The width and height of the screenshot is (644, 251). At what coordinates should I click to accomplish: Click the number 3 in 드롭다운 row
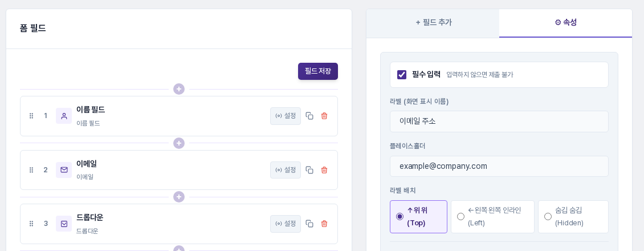coord(46,224)
